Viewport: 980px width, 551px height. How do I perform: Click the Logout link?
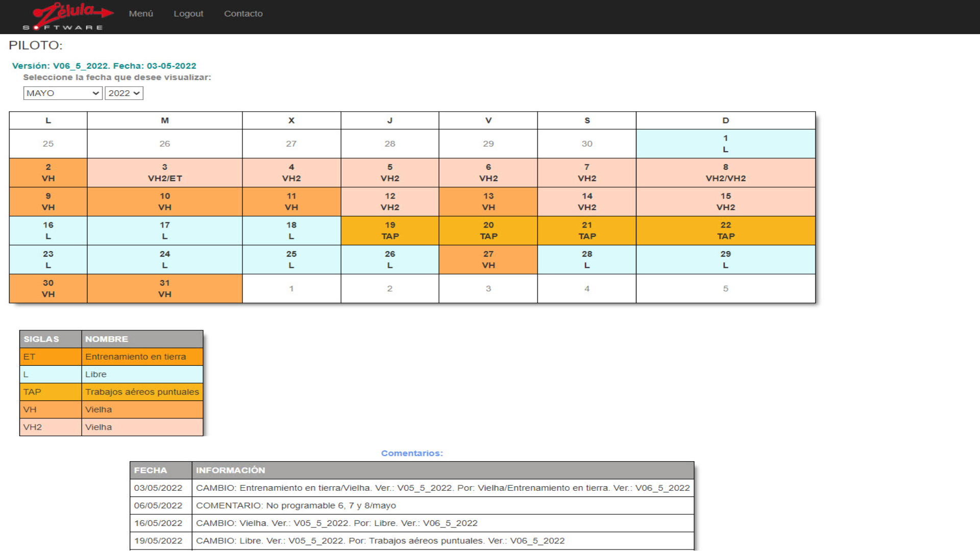click(188, 14)
